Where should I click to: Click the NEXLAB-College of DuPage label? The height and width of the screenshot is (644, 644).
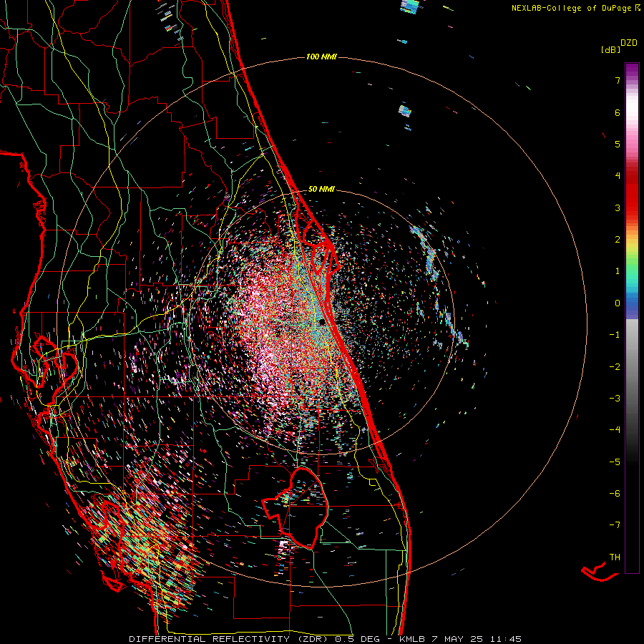575,8
